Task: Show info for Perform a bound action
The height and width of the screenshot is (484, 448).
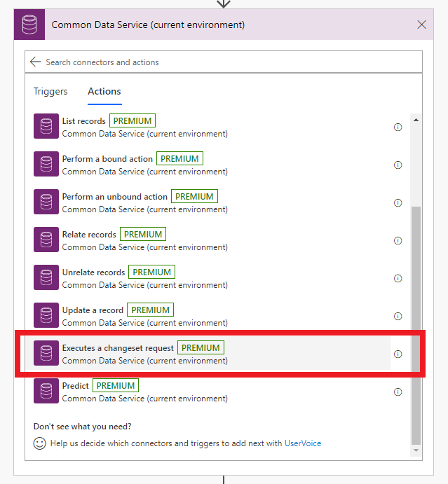Action: click(x=398, y=165)
